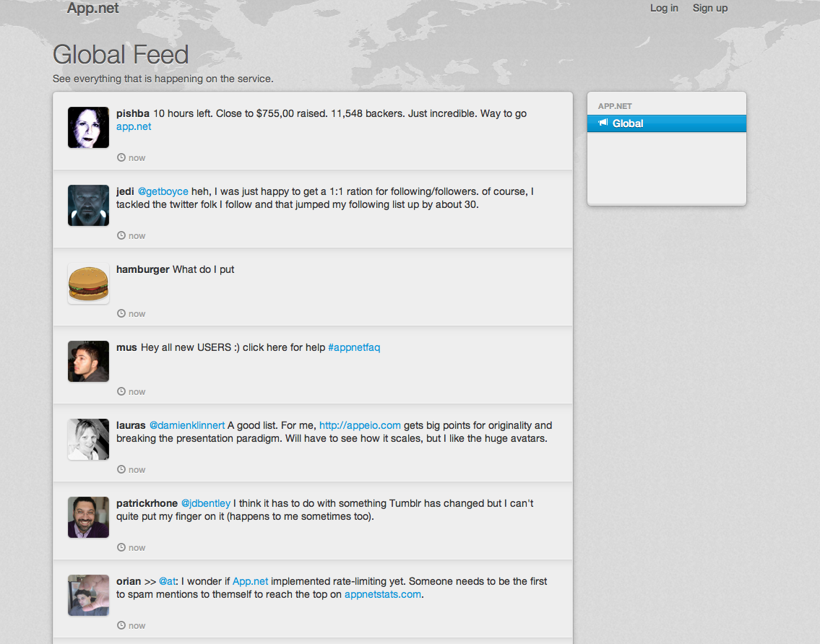Open the Log in page

pyautogui.click(x=664, y=8)
